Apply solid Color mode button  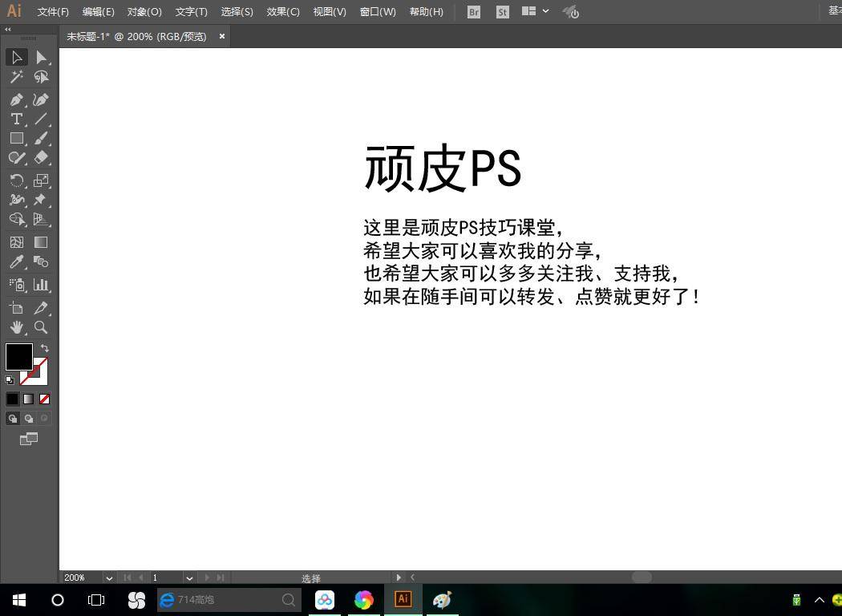(12, 399)
